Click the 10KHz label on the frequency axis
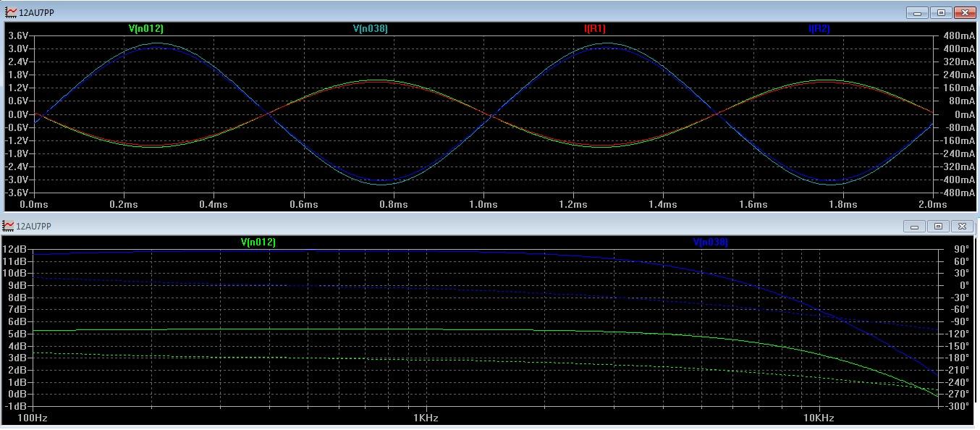This screenshot has height=430, width=980. [x=819, y=418]
